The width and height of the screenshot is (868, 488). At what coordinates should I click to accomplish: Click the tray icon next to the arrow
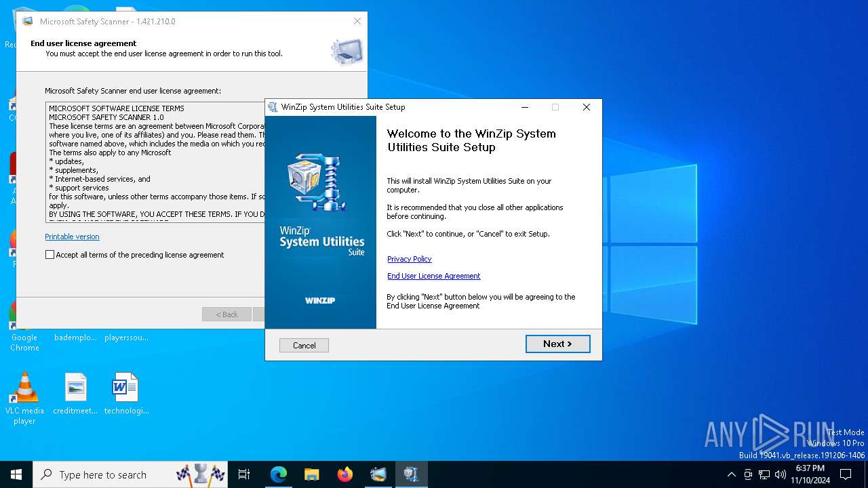748,474
